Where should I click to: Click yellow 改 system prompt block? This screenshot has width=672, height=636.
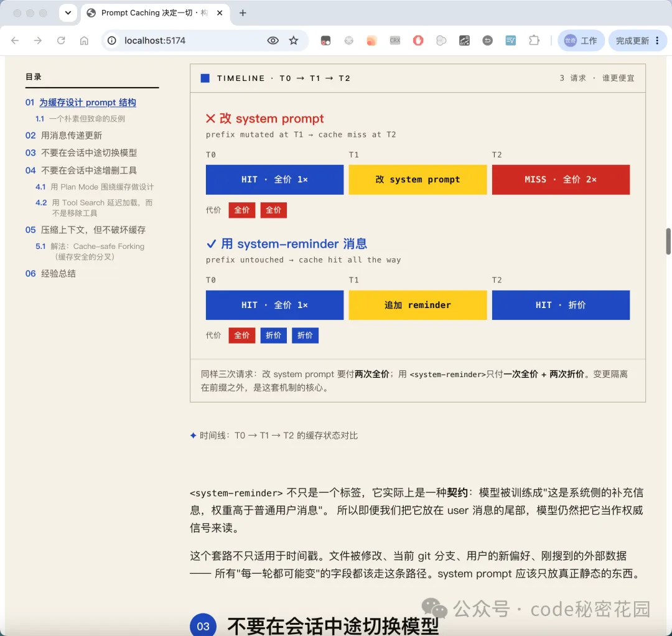point(418,180)
